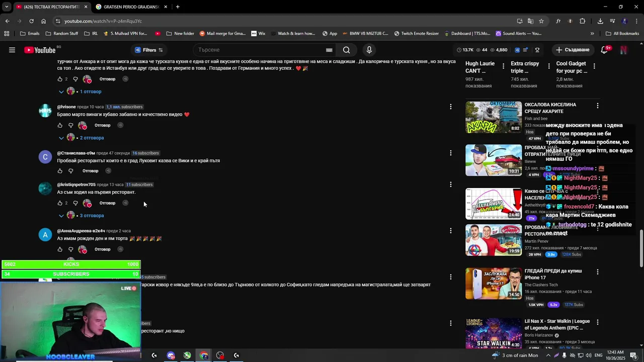Open more options for Hugh Laurie video
This screenshot has width=644, height=362.
(x=504, y=66)
